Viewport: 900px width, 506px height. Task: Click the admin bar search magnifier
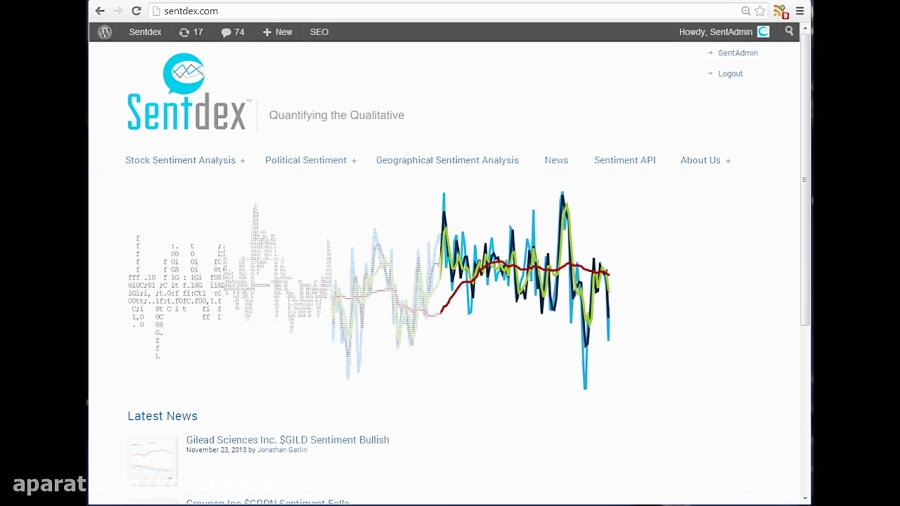(789, 32)
